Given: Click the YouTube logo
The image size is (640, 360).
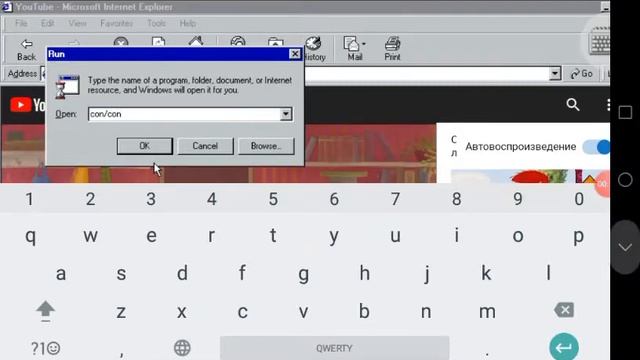Looking at the screenshot, I should pos(27,105).
